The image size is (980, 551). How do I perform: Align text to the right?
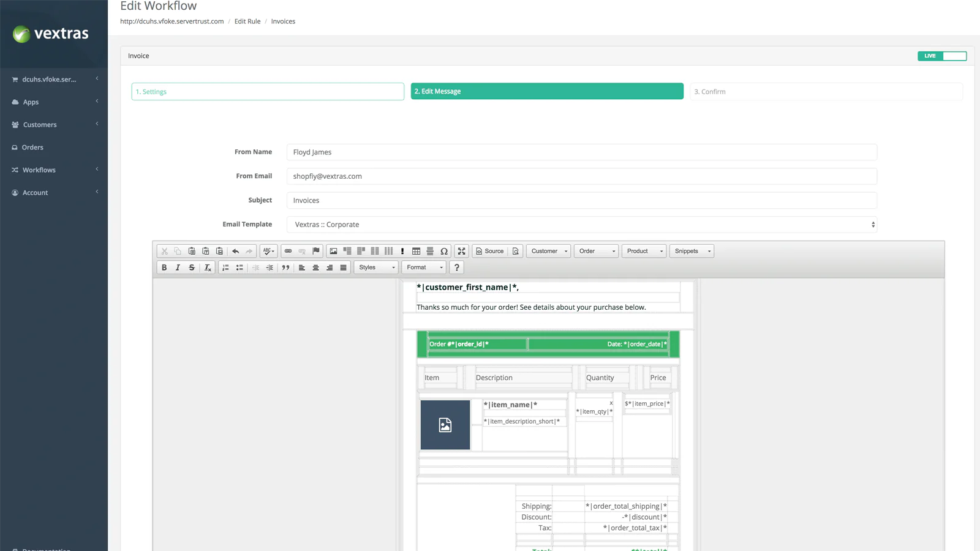click(330, 268)
